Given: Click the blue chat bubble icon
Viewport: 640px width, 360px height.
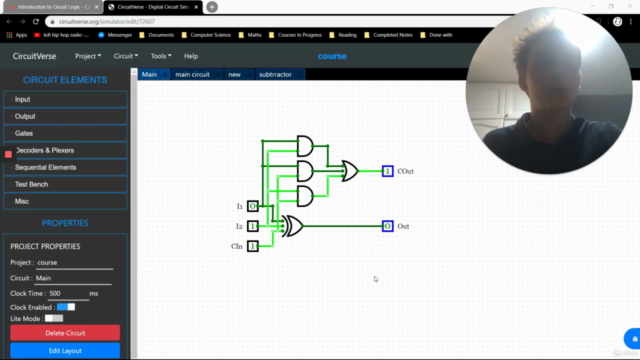Looking at the screenshot, I should [x=633, y=339].
